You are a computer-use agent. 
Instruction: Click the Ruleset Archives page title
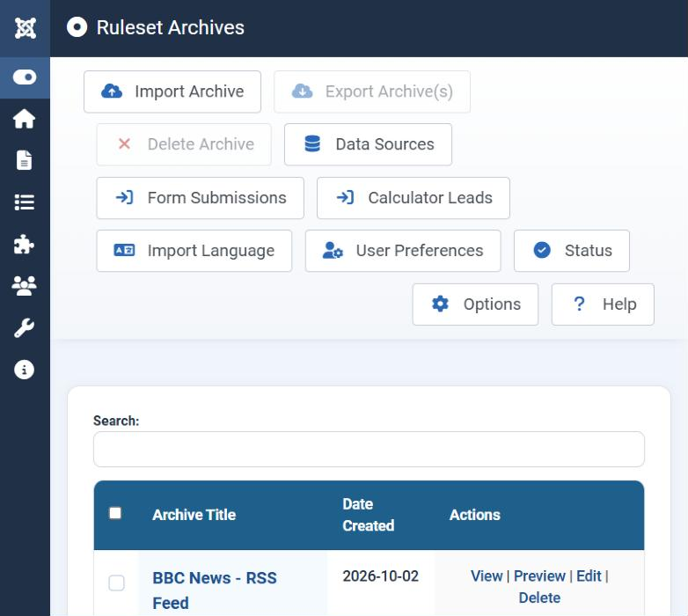coord(171,27)
